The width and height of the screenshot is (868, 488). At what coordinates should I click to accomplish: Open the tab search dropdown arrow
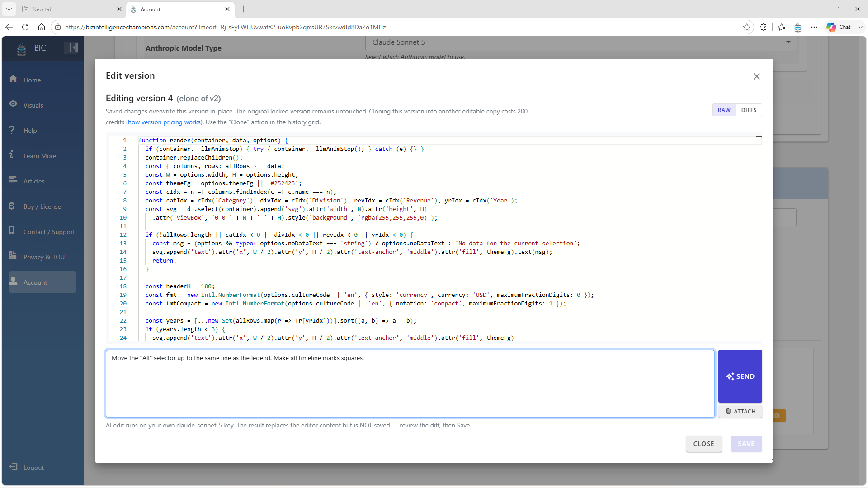[x=9, y=9]
